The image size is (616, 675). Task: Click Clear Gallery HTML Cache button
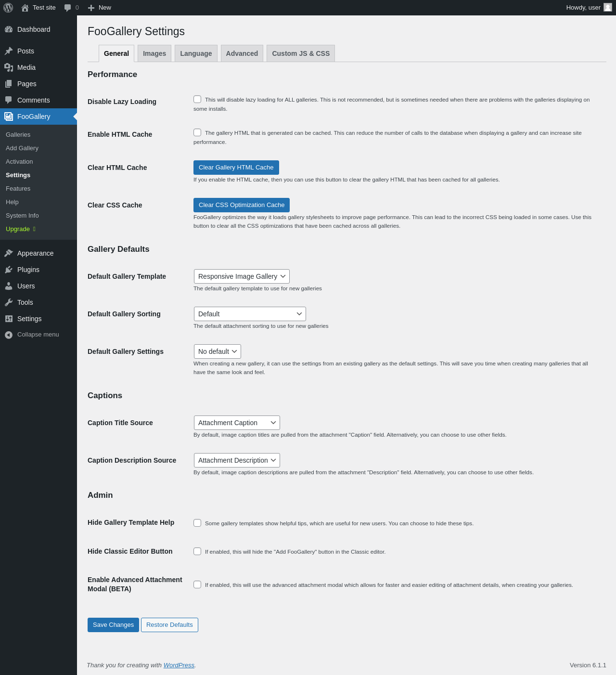(x=236, y=168)
